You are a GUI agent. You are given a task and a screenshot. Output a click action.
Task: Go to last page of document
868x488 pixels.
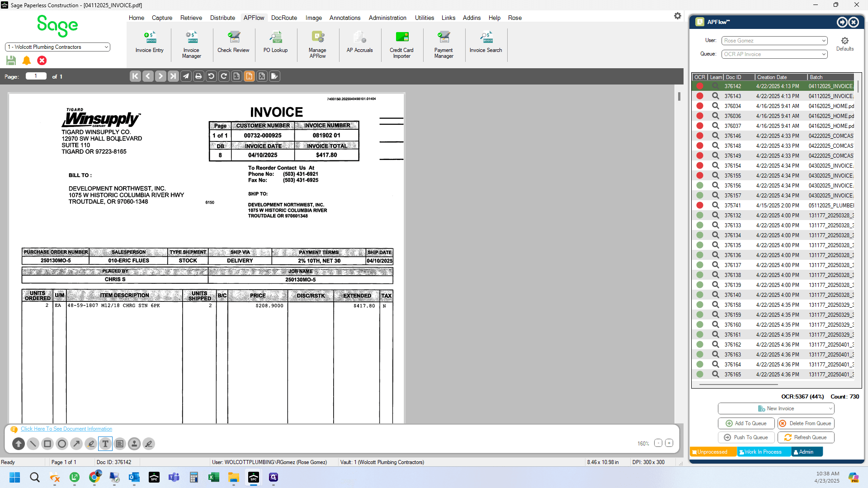pos(173,76)
